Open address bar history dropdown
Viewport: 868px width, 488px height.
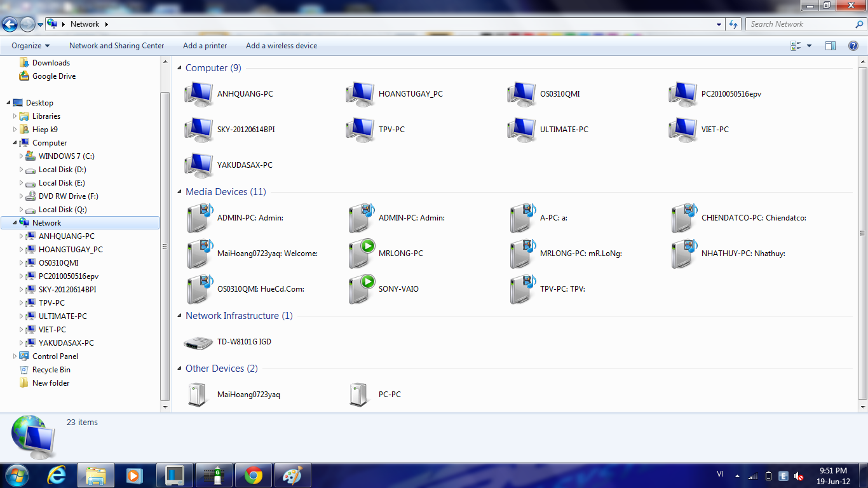(719, 24)
